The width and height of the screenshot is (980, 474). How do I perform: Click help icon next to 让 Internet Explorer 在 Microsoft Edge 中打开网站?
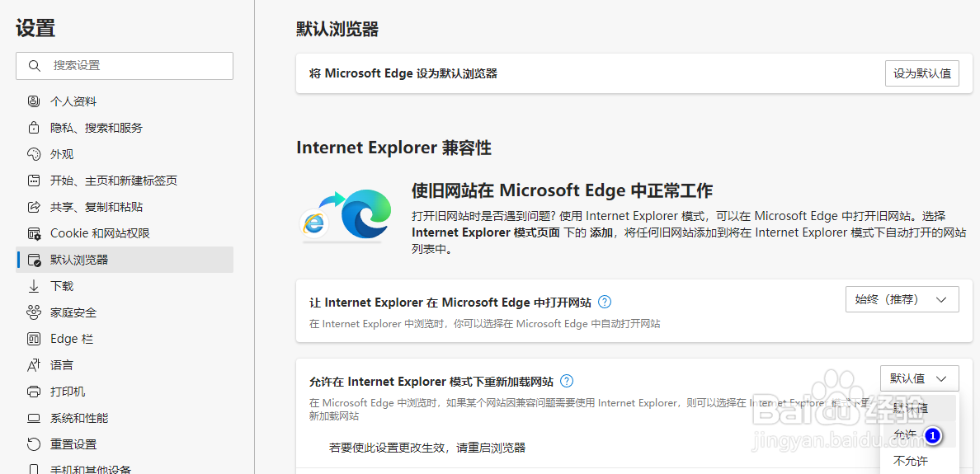(605, 303)
